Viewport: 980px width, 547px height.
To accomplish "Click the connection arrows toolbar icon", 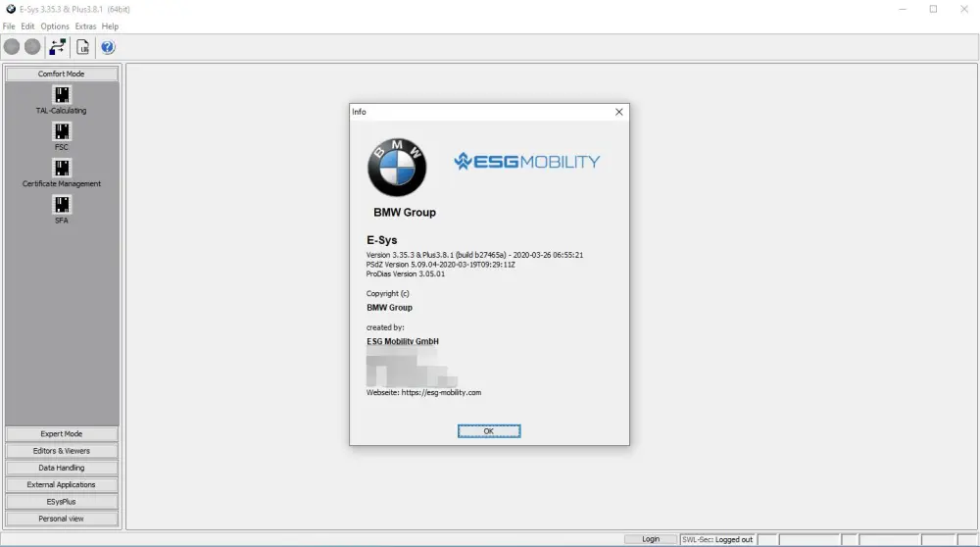I will pos(59,47).
